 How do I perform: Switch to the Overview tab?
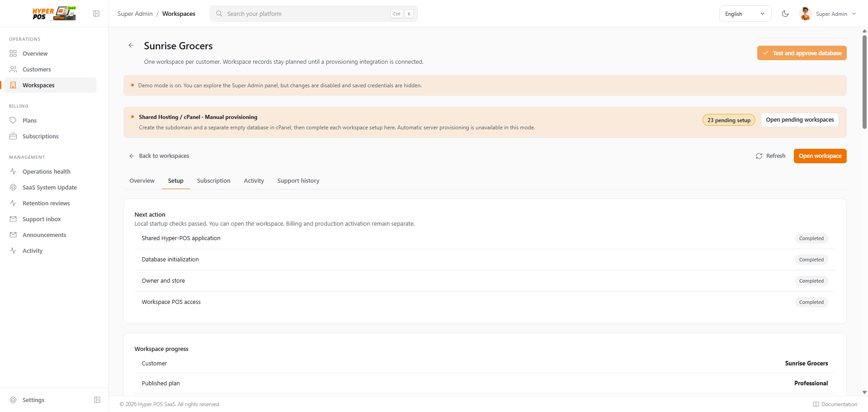142,180
